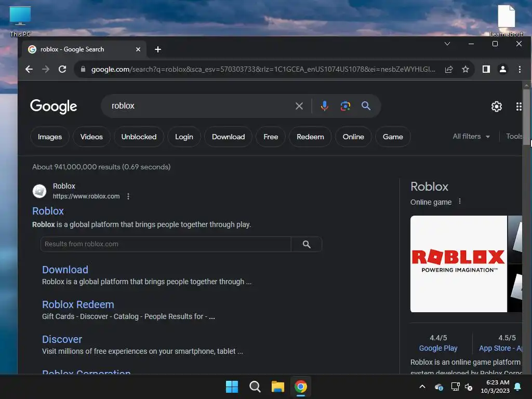Image resolution: width=532 pixels, height=399 pixels.
Task: Reload the Google search page
Action: pyautogui.click(x=62, y=69)
